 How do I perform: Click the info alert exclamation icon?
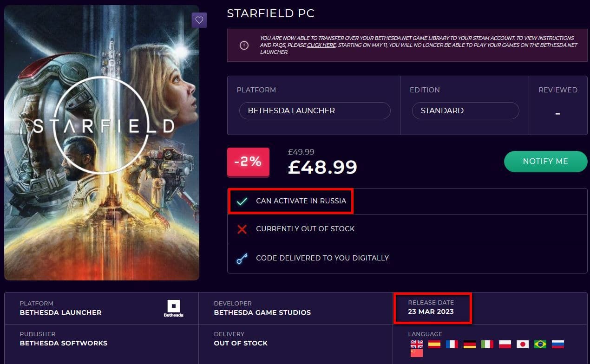click(244, 45)
